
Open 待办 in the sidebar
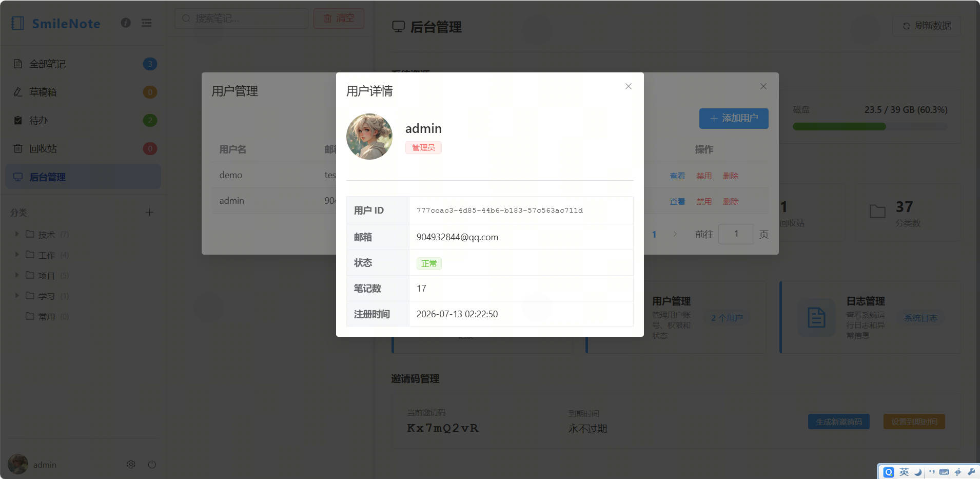[x=83, y=120]
